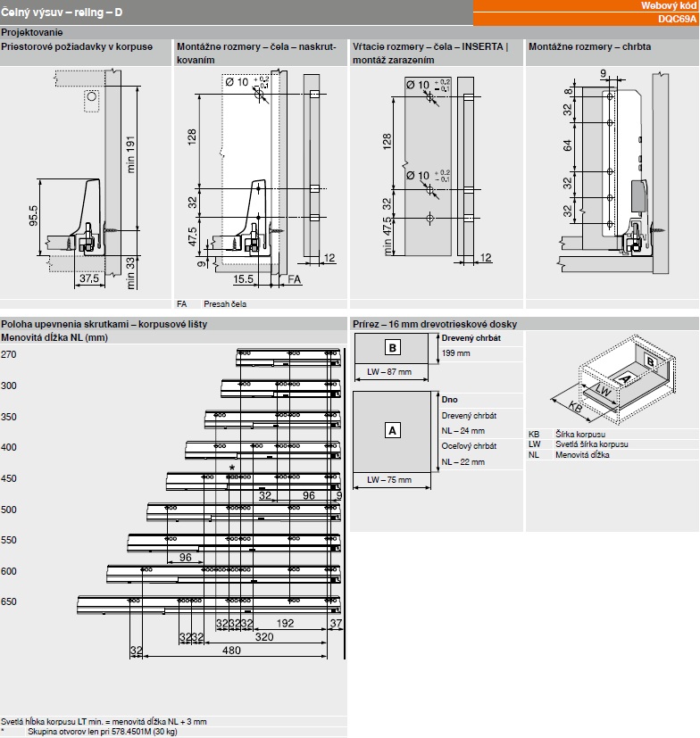Select the rail drawing for length 270
This screenshot has height=738, width=700.
coord(288,357)
